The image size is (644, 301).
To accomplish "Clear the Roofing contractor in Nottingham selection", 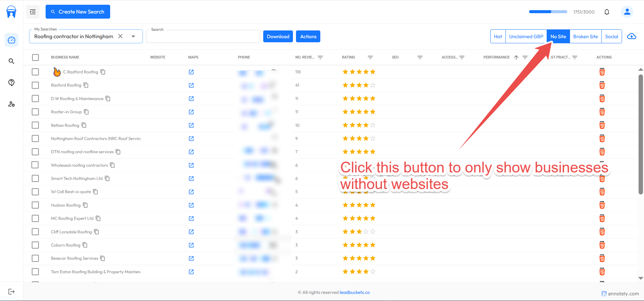I will 120,36.
